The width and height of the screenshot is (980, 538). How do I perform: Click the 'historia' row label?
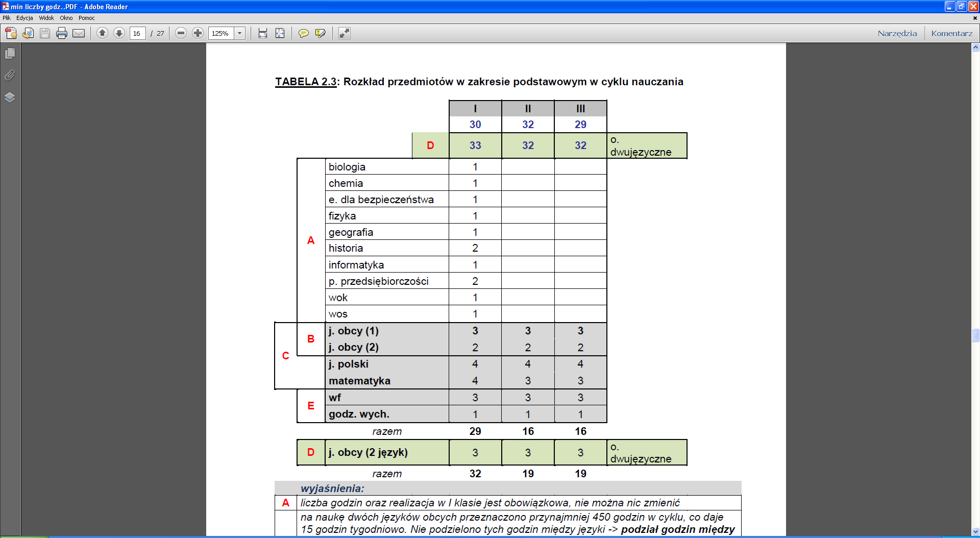[346, 248]
